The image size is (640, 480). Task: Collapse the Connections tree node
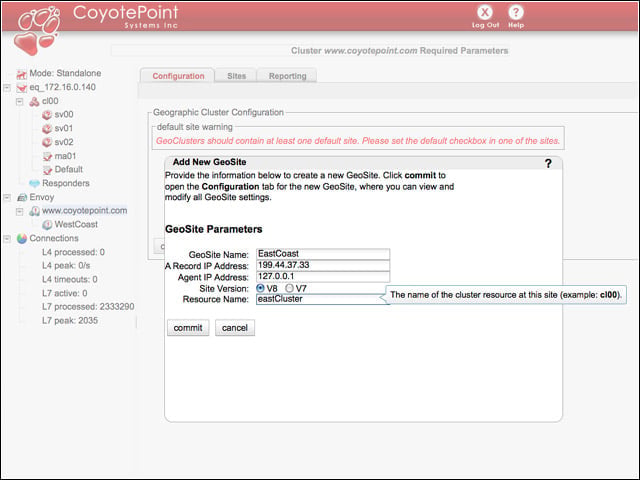(x=7, y=238)
